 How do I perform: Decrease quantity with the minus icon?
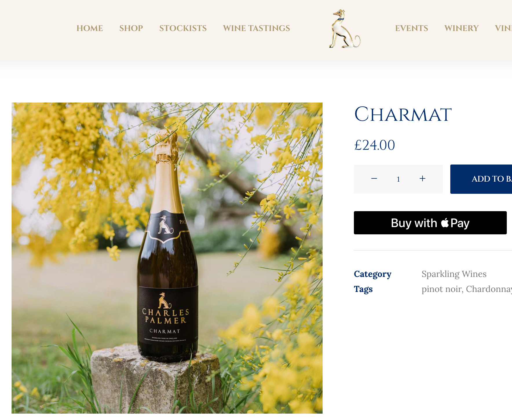coord(374,179)
